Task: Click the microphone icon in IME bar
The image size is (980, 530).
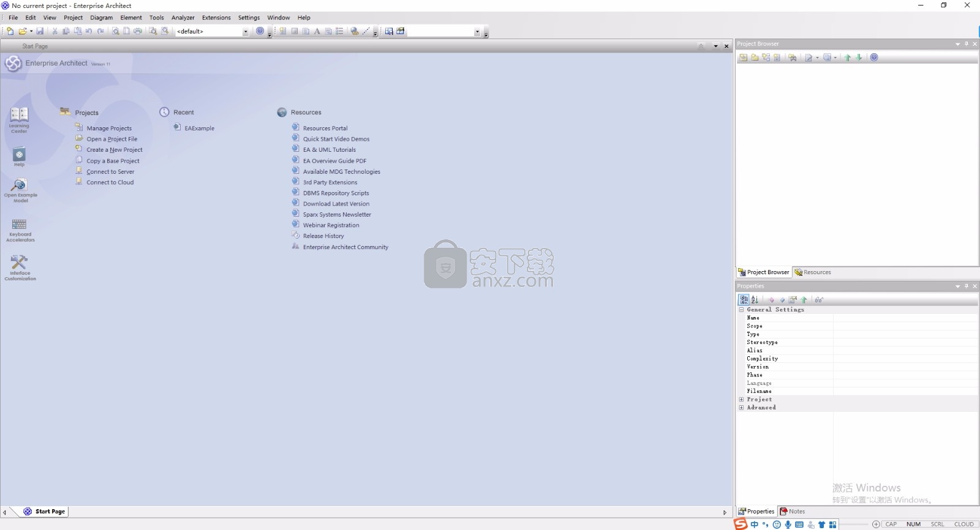Action: 788,524
